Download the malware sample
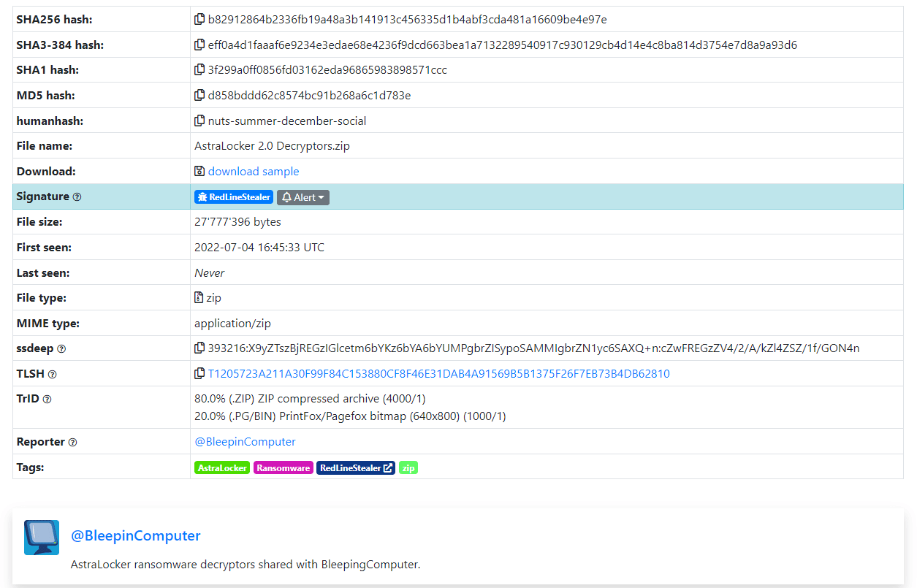The height and width of the screenshot is (588, 917). (x=253, y=172)
